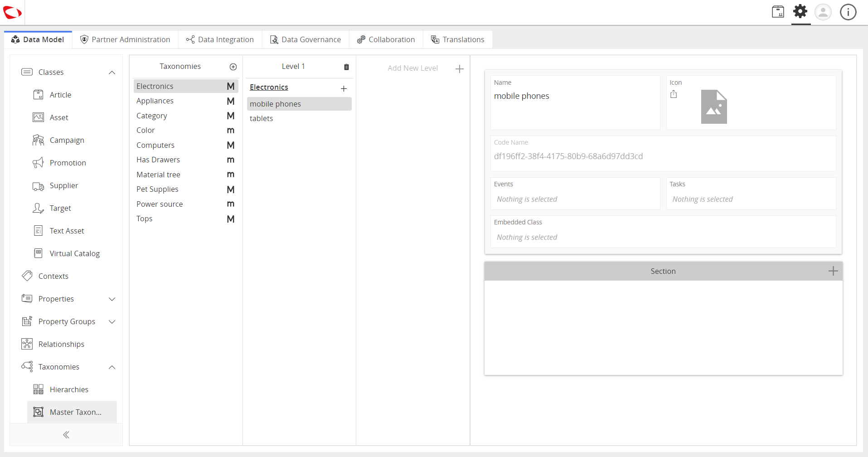868x457 pixels.
Task: Open the user profile avatar
Action: (823, 12)
